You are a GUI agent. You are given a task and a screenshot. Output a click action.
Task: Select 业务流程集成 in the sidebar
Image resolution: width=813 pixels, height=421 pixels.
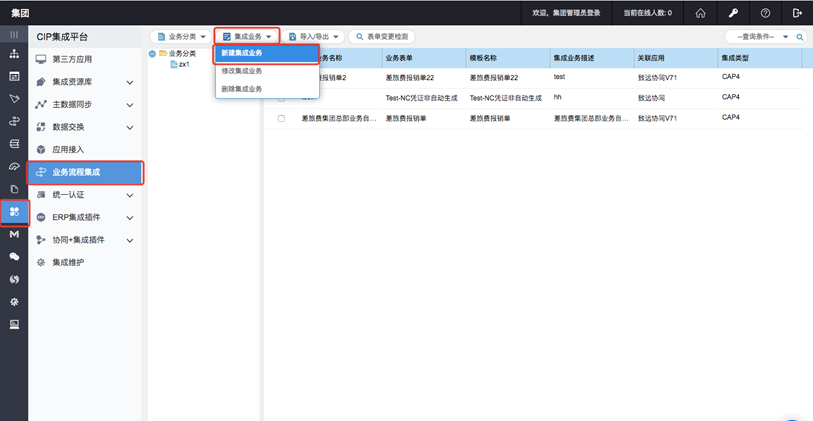(x=85, y=173)
